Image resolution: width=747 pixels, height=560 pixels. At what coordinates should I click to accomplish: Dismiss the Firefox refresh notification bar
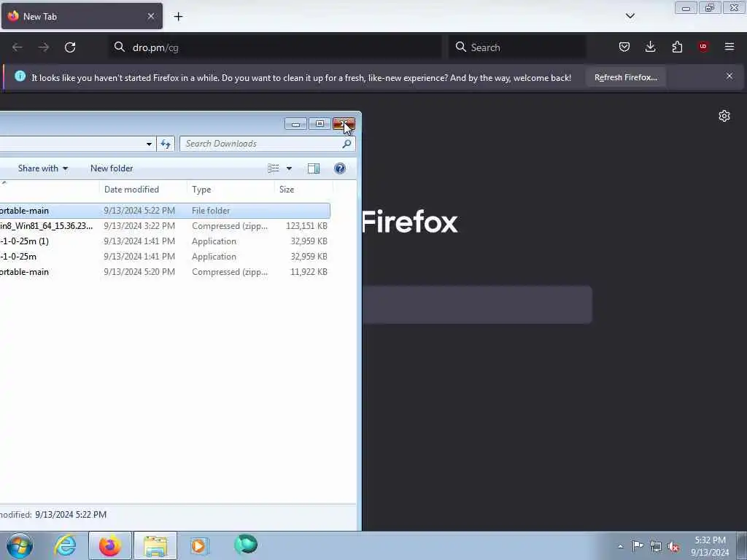click(x=729, y=76)
